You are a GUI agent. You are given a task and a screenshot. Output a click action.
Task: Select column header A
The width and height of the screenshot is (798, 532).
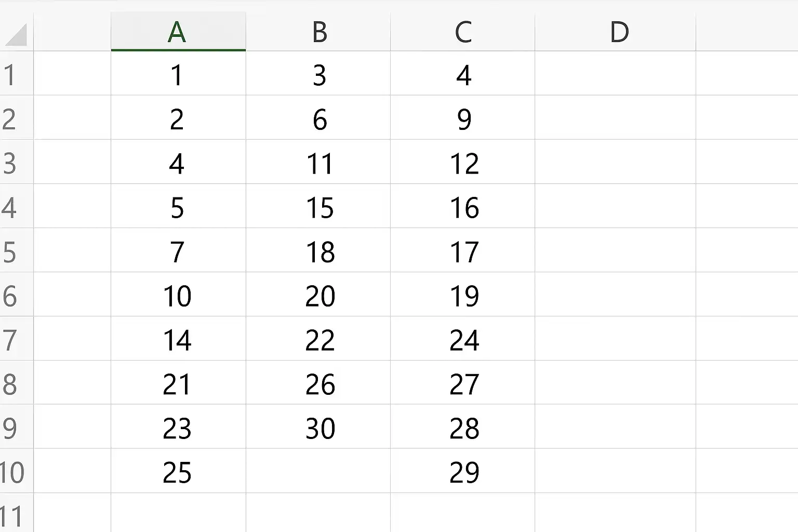pyautogui.click(x=178, y=31)
